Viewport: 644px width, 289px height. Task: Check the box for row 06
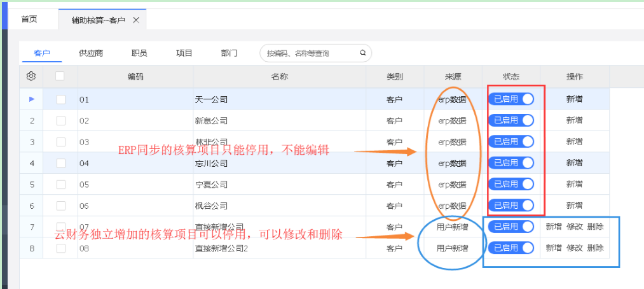[61, 206]
